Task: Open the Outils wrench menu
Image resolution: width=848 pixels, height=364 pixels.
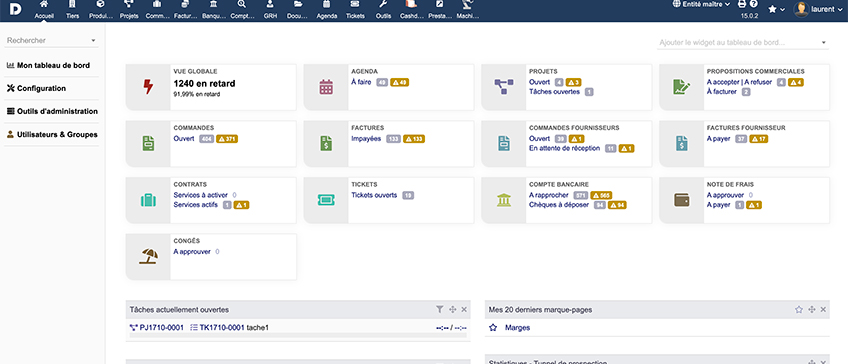Action: click(383, 10)
